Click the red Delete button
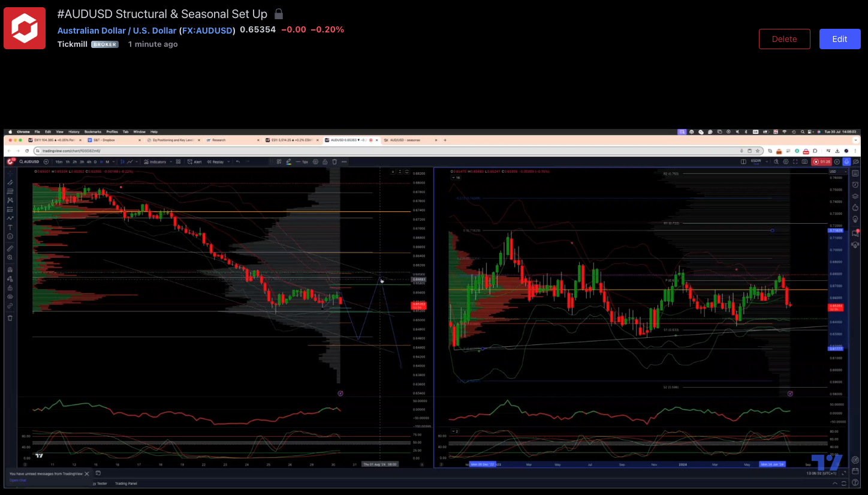 [784, 39]
